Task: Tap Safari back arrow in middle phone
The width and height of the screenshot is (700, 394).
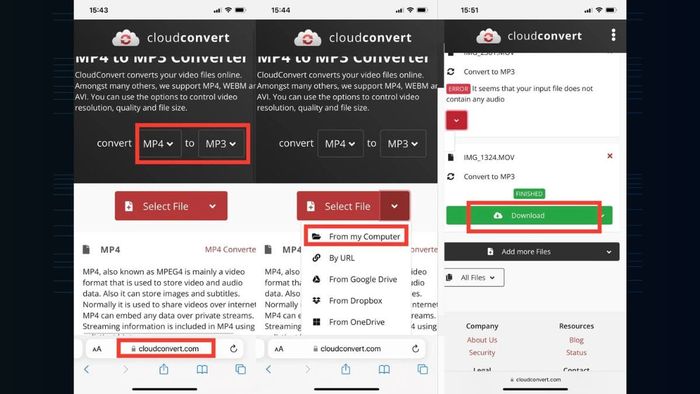Action: [x=269, y=369]
